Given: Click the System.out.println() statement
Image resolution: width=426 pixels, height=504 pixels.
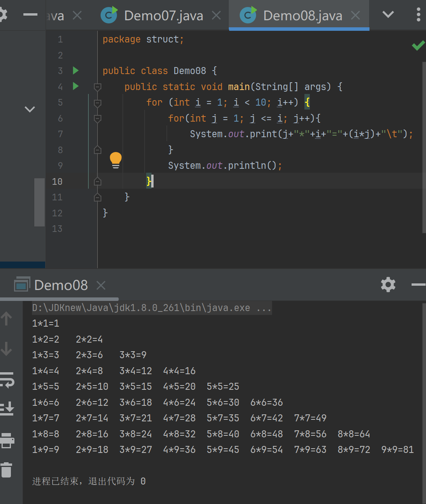Looking at the screenshot, I should [225, 166].
